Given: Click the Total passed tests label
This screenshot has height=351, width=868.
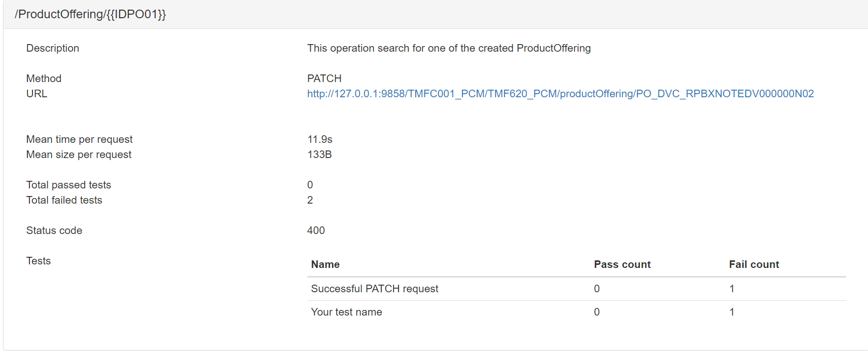Looking at the screenshot, I should pyautogui.click(x=68, y=185).
